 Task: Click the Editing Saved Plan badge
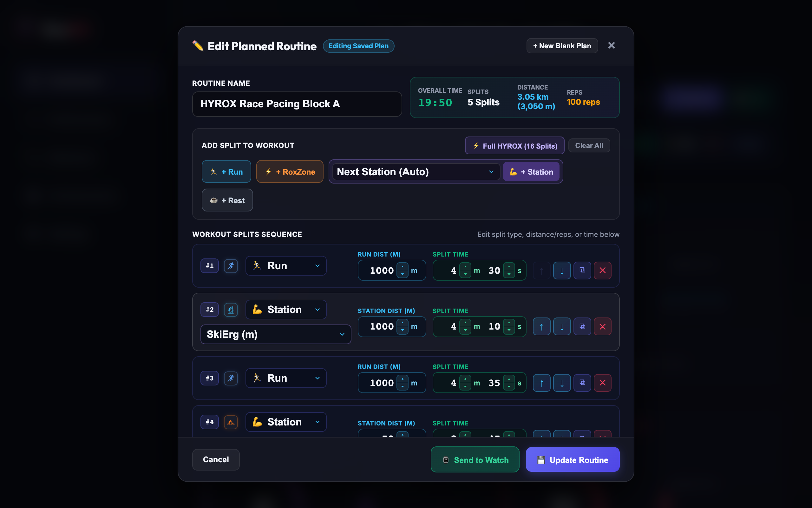coord(358,46)
